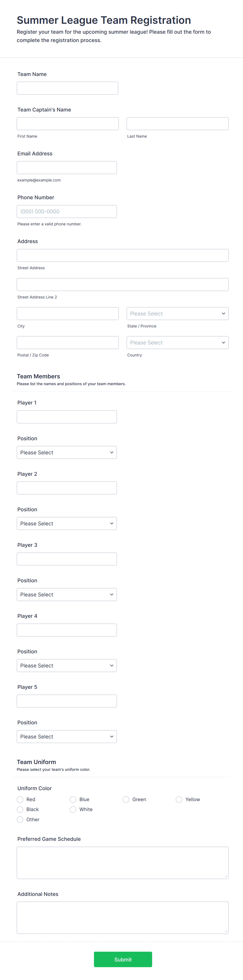Expand the Position dropdown under Player 1
This screenshot has width=243, height=980.
(x=67, y=452)
